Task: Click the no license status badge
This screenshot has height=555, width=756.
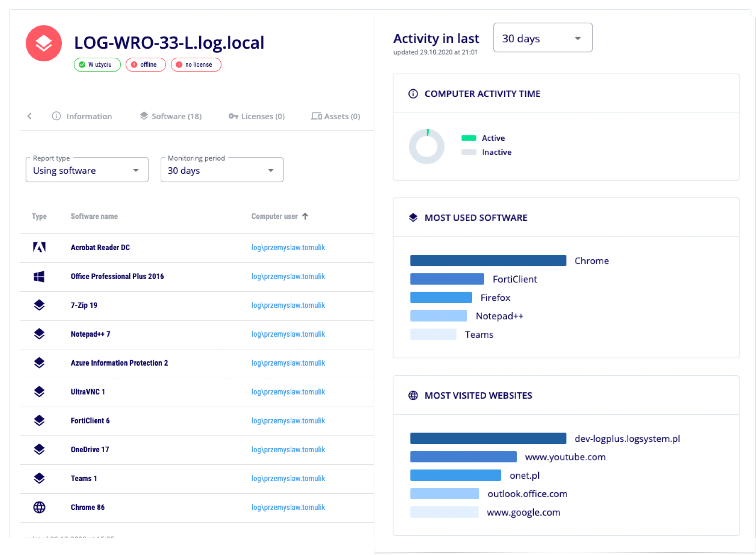Action: pyautogui.click(x=196, y=65)
